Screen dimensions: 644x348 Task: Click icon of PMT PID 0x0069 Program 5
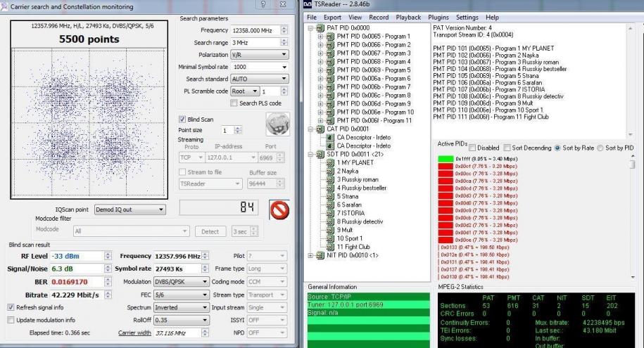pyautogui.click(x=330, y=70)
